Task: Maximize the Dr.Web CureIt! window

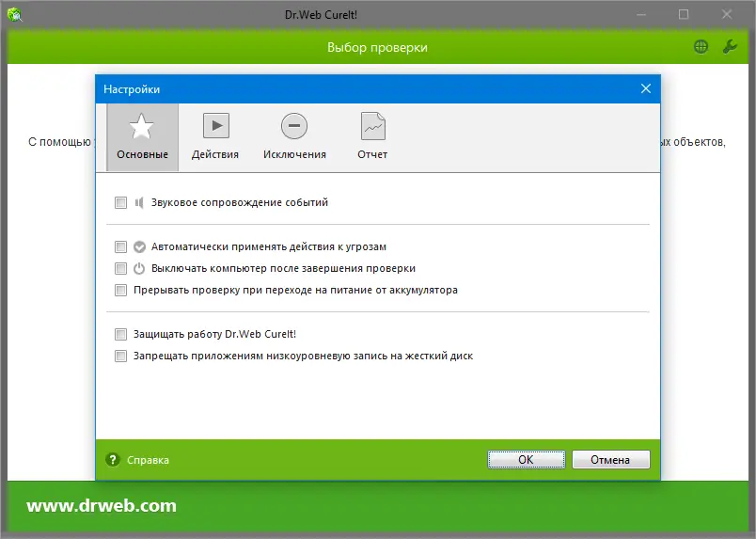Action: point(684,15)
